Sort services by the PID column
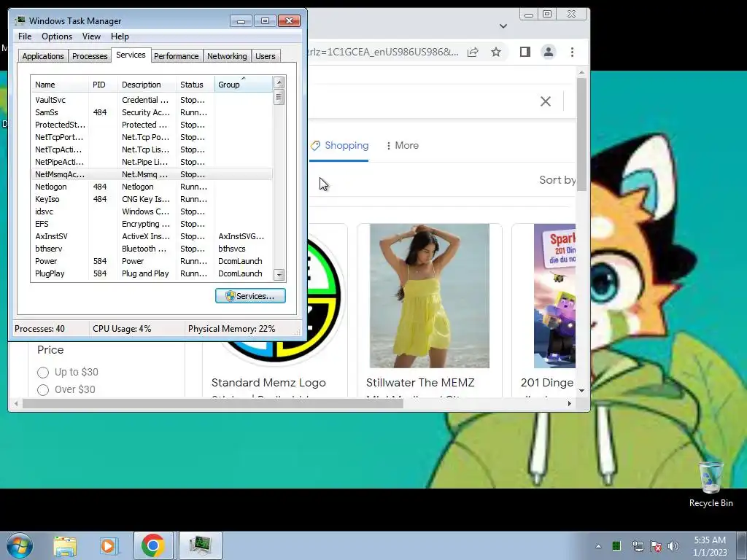 pos(102,85)
